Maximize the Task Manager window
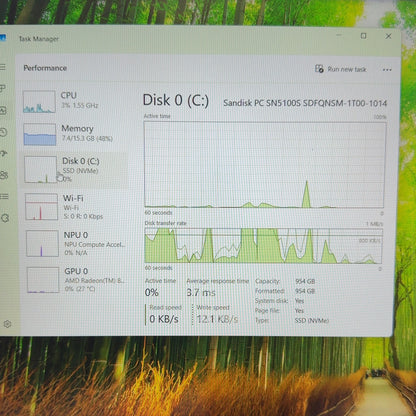 point(363,36)
